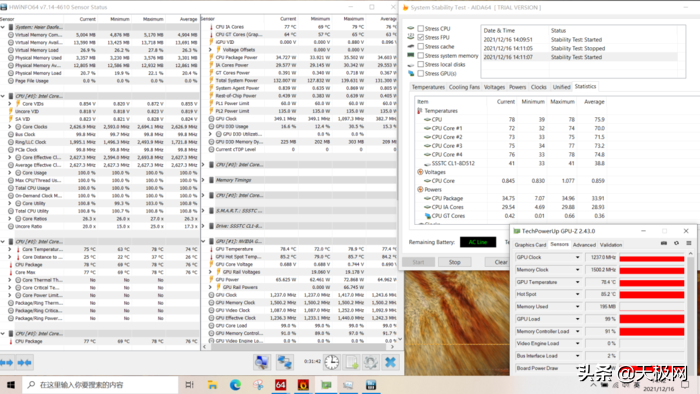700x394 pixels.
Task: Open Hot Spot sensor dropdown
Action: (577, 294)
